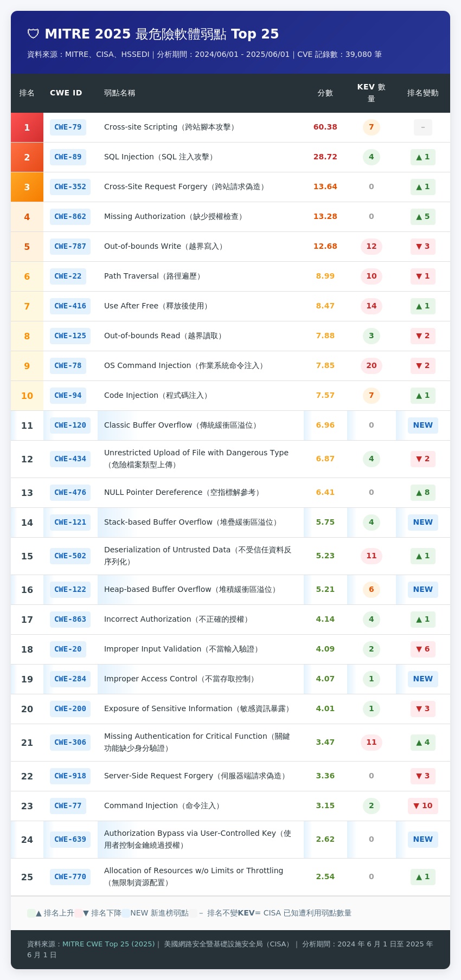This screenshot has height=980, width=461.
Task: Select the KEV count 14 badge for Use After Free
Action: pyautogui.click(x=371, y=306)
